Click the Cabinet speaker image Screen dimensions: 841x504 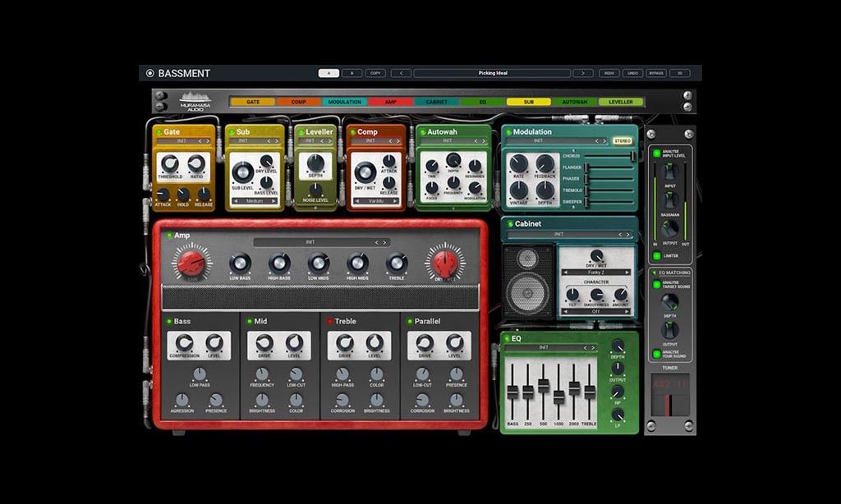click(x=528, y=282)
